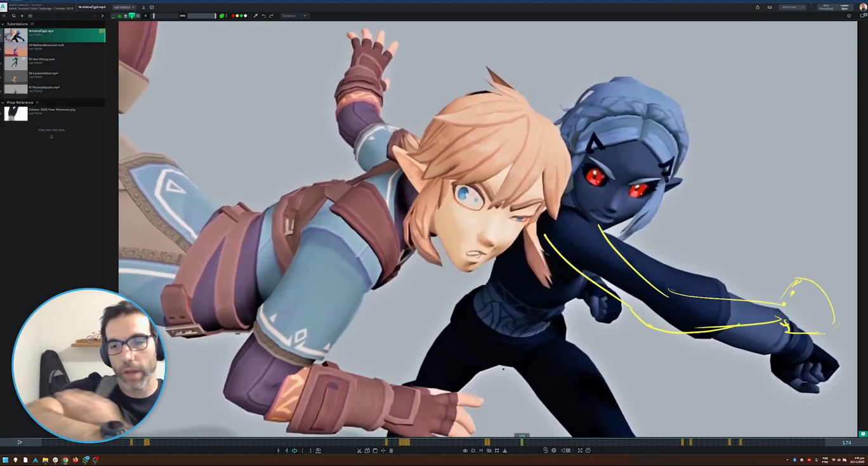
Task: Redo the last undone stroke
Action: tap(272, 16)
